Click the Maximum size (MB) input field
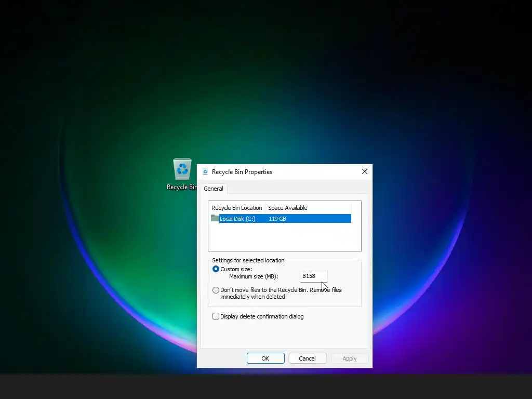Viewport: 532px width, 399px height. pos(314,276)
